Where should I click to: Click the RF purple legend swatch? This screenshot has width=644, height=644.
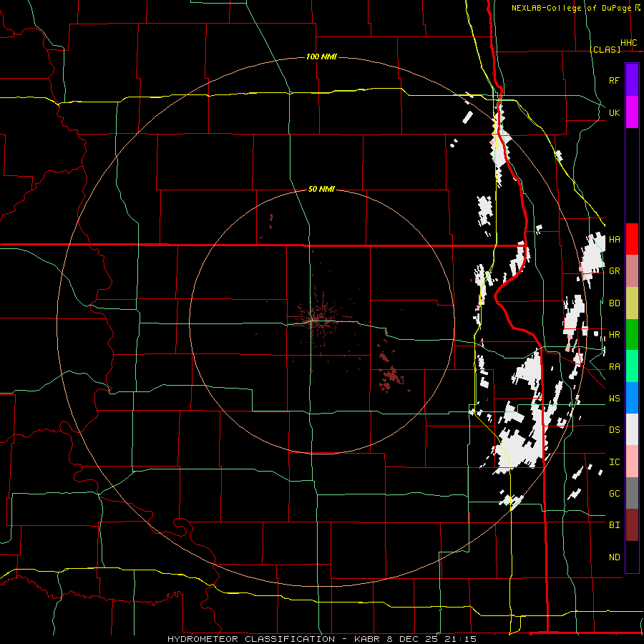tap(632, 80)
